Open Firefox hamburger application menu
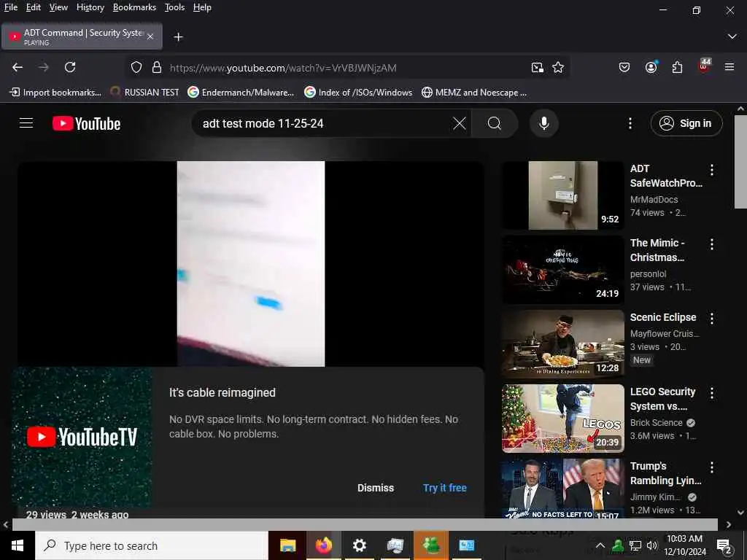747x560 pixels. pos(729,67)
